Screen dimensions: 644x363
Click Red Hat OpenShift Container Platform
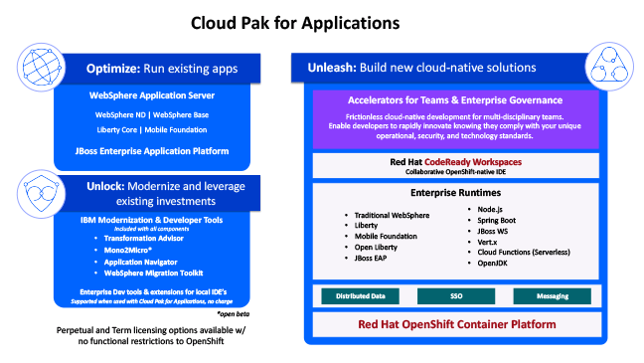click(457, 324)
